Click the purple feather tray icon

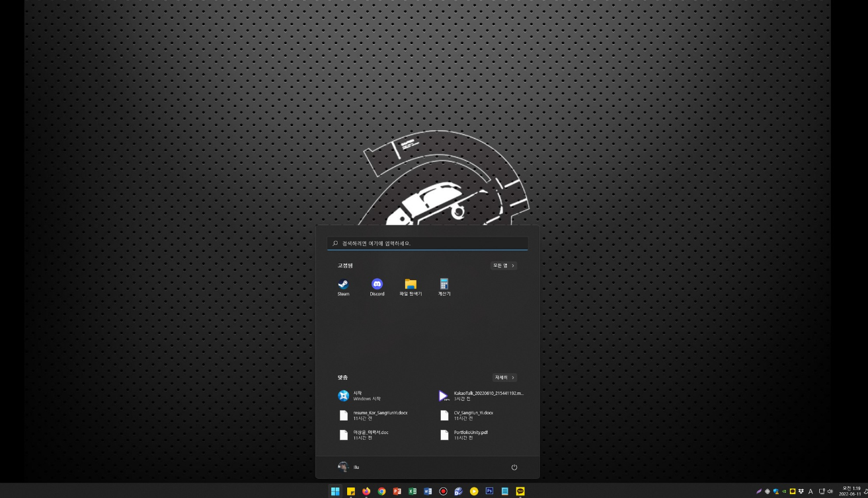[759, 491]
